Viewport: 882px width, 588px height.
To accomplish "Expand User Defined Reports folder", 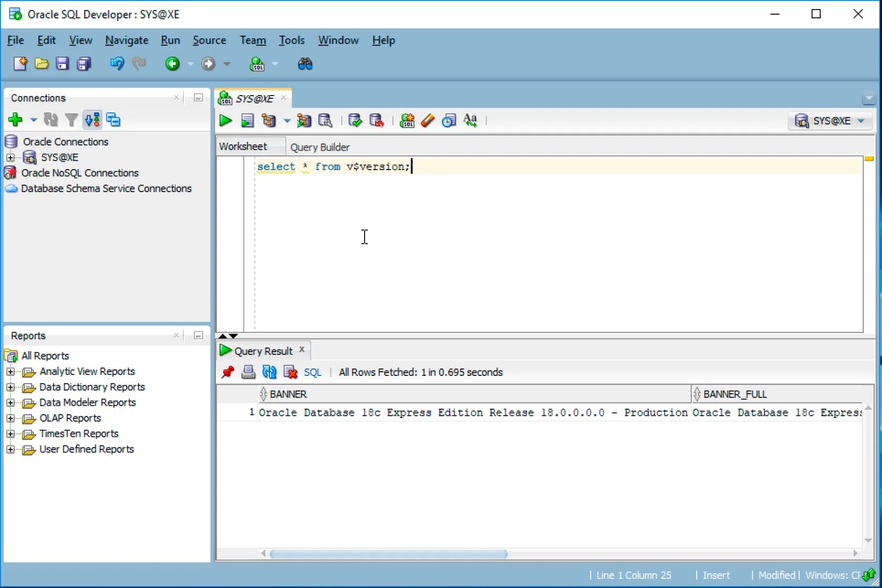I will [11, 449].
